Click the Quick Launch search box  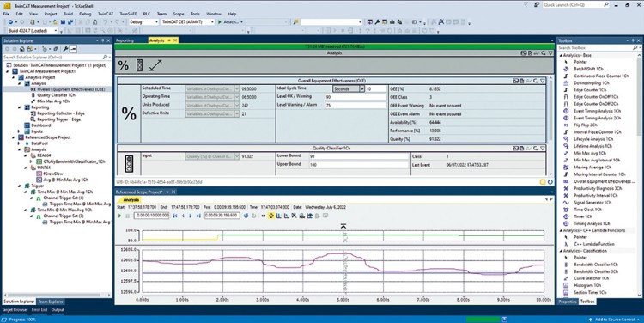coord(576,5)
